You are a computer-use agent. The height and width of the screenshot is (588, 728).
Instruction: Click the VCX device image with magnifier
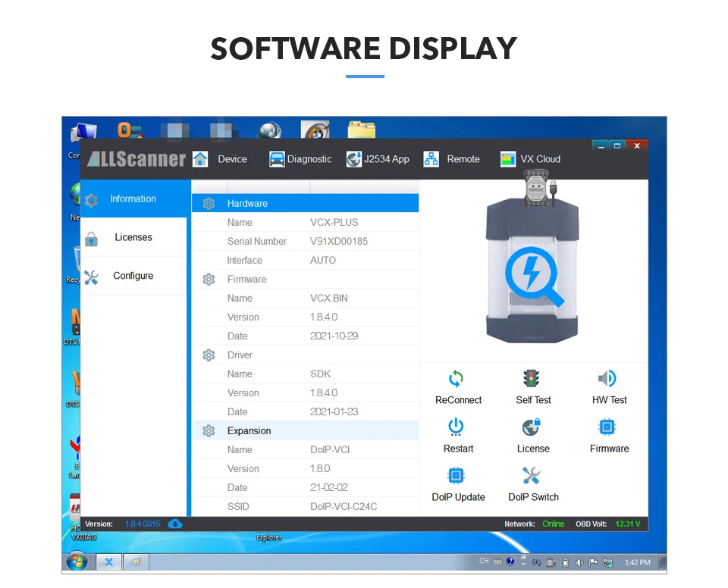[x=532, y=269]
